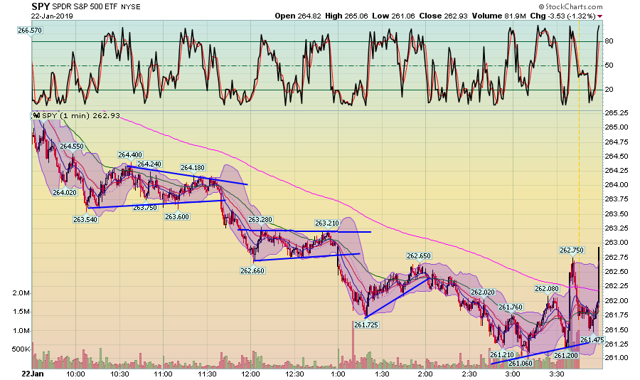Click the 2:30 time axis label
Screen dimensions: 640x380
[469, 373]
